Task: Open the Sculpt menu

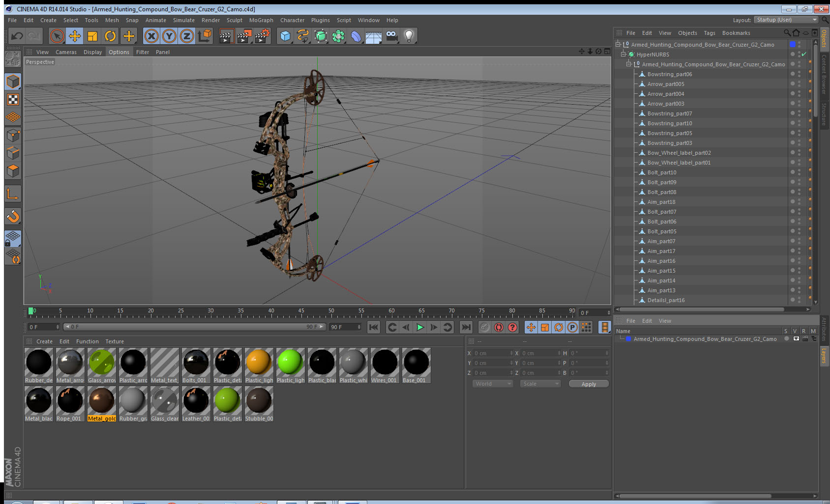Action: click(235, 20)
